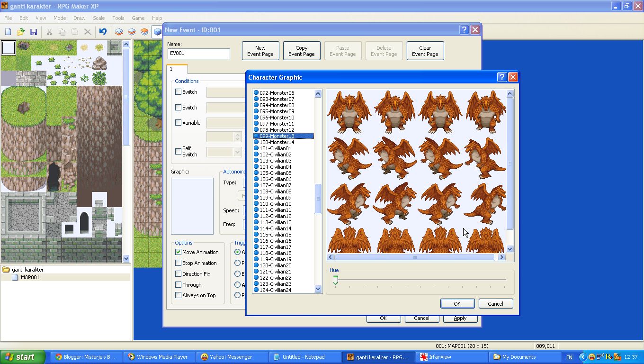The width and height of the screenshot is (644, 364).
Task: Select 100-Monster14 in the graphic list
Action: coord(283,142)
